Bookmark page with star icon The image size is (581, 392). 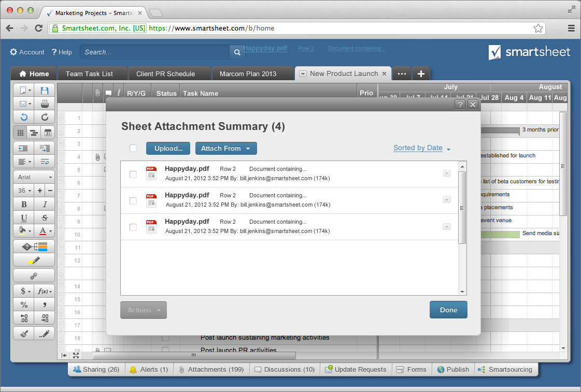click(x=538, y=28)
